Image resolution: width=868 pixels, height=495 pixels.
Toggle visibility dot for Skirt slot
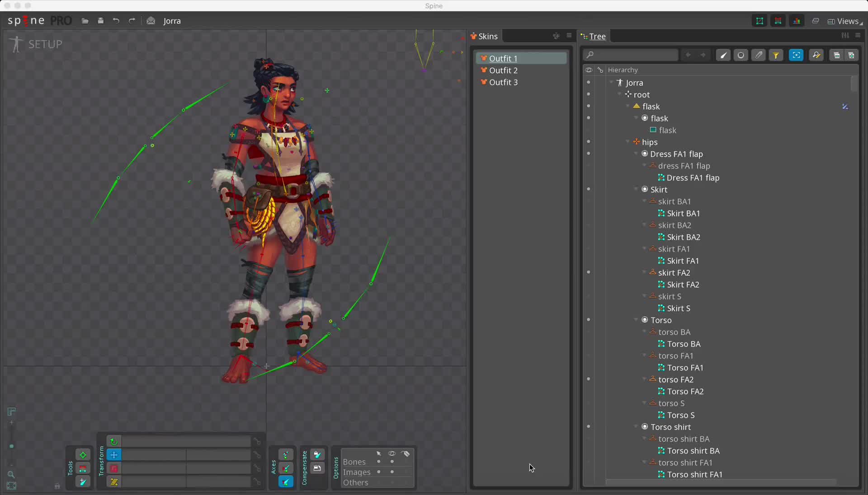tap(589, 189)
